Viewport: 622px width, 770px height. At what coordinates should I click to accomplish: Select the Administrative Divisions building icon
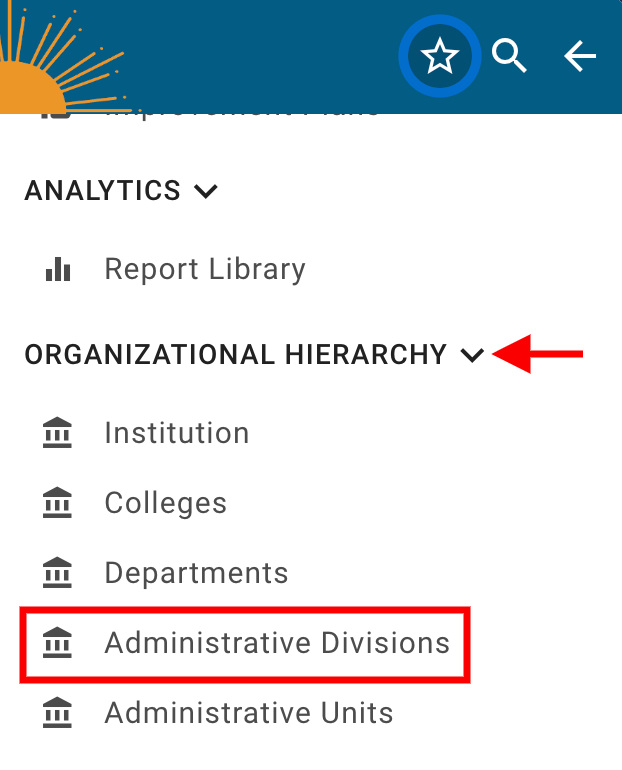[58, 642]
